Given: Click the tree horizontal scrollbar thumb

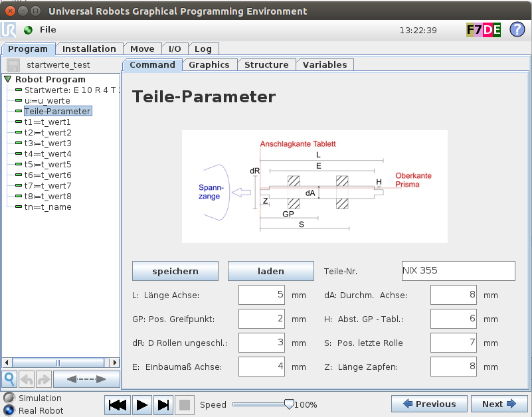Looking at the screenshot, I should tap(58, 363).
